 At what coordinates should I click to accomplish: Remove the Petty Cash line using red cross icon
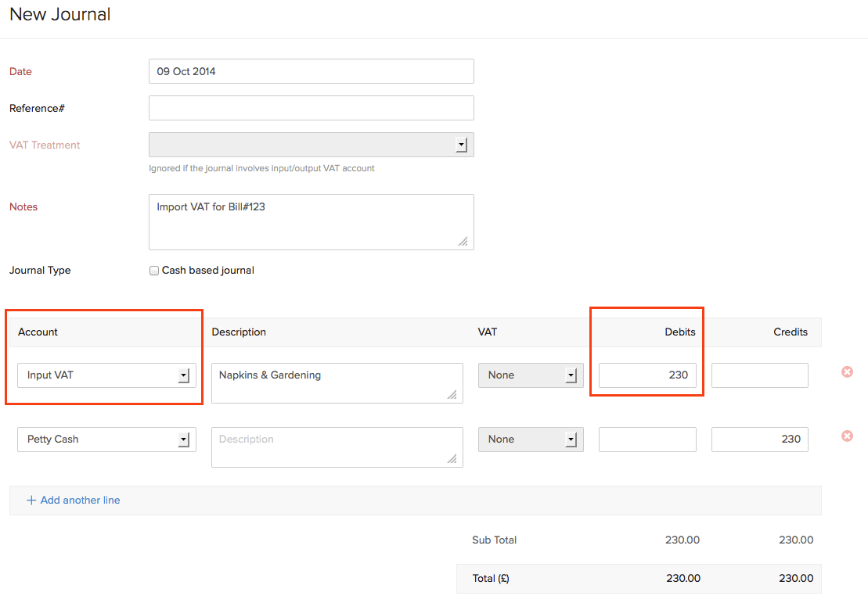pos(847,436)
